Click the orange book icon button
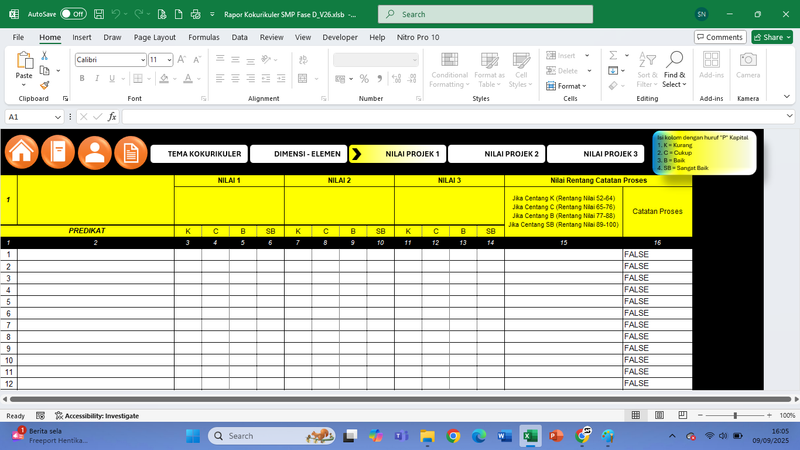The height and width of the screenshot is (450, 800). tap(58, 152)
